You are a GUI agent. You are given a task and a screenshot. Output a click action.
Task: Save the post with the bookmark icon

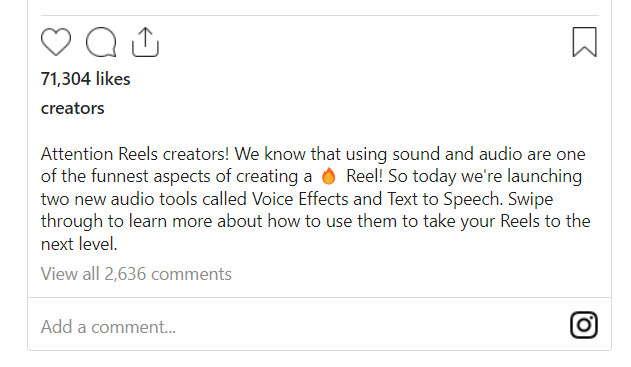pyautogui.click(x=585, y=42)
